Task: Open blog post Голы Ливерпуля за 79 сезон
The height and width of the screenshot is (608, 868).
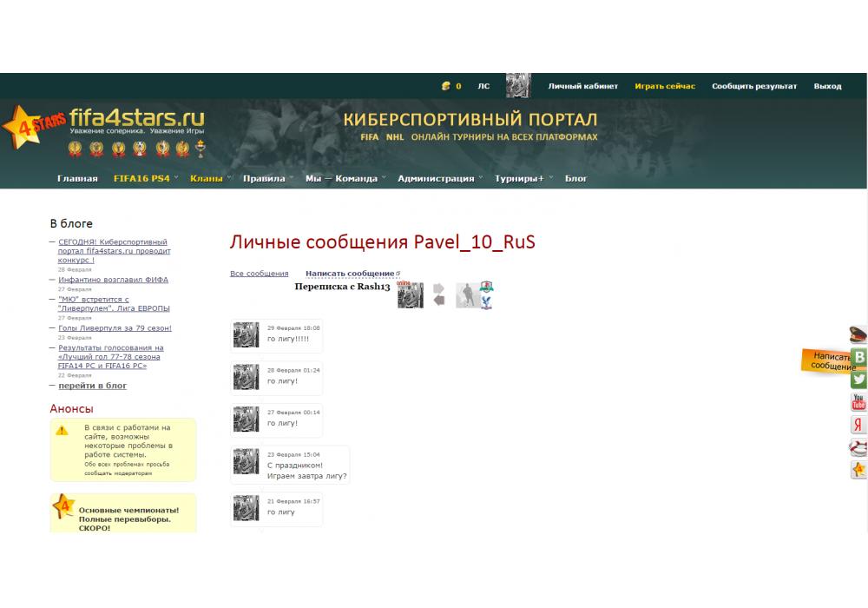Action: pos(115,327)
